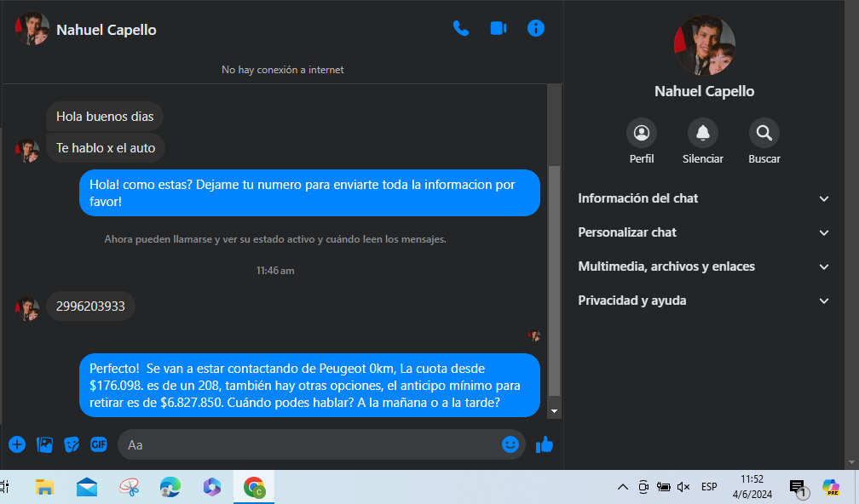This screenshot has height=504, width=859.
Task: Show hidden system tray icons
Action: 623,487
